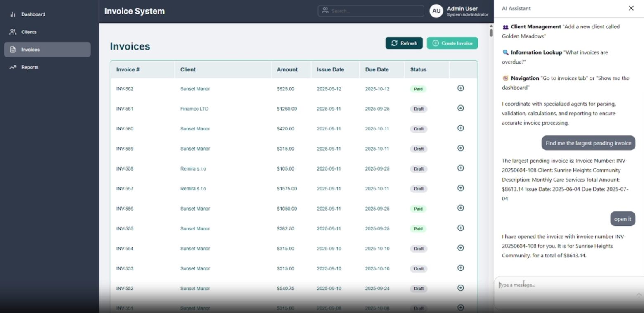Open the Finamco LTD client link
Viewport: 644px width, 313px height.
194,109
